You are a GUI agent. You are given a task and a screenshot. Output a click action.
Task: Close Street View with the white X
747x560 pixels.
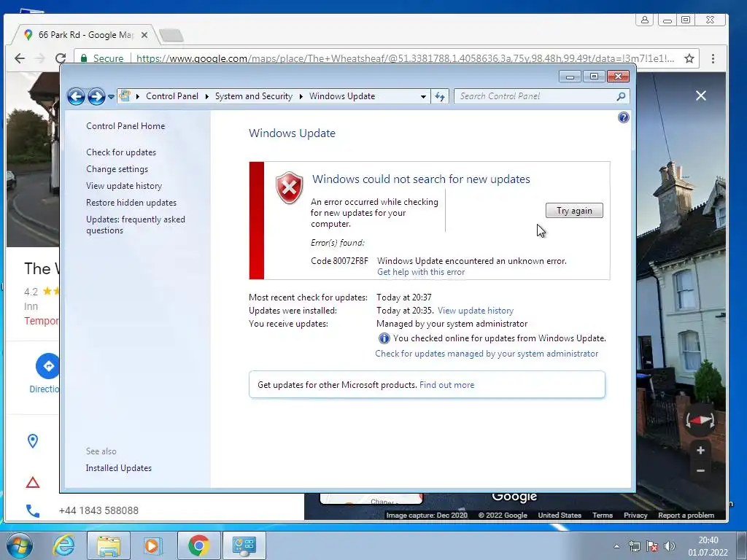tap(701, 96)
